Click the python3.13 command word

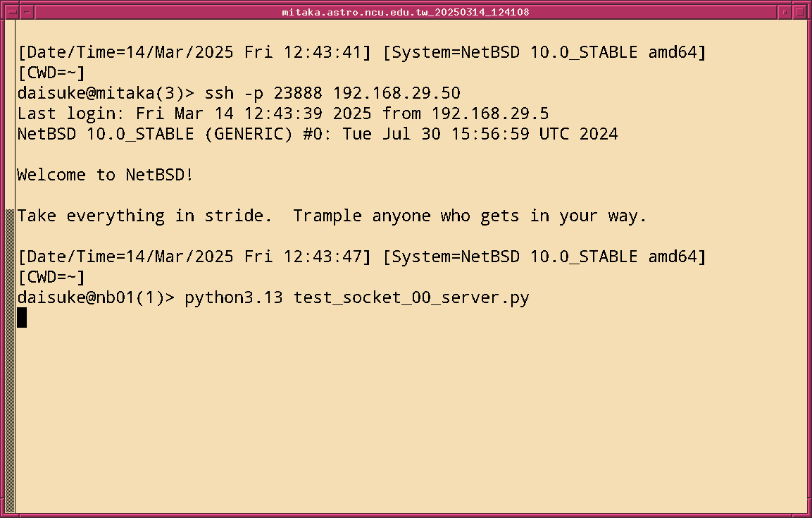pyautogui.click(x=234, y=297)
